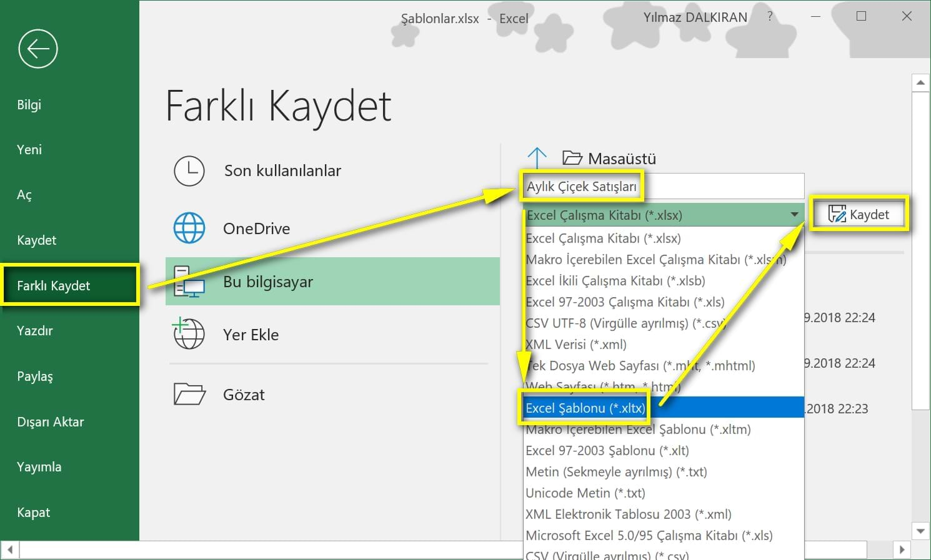Select Bu bilgisayar location
The image size is (931, 560).
(332, 282)
